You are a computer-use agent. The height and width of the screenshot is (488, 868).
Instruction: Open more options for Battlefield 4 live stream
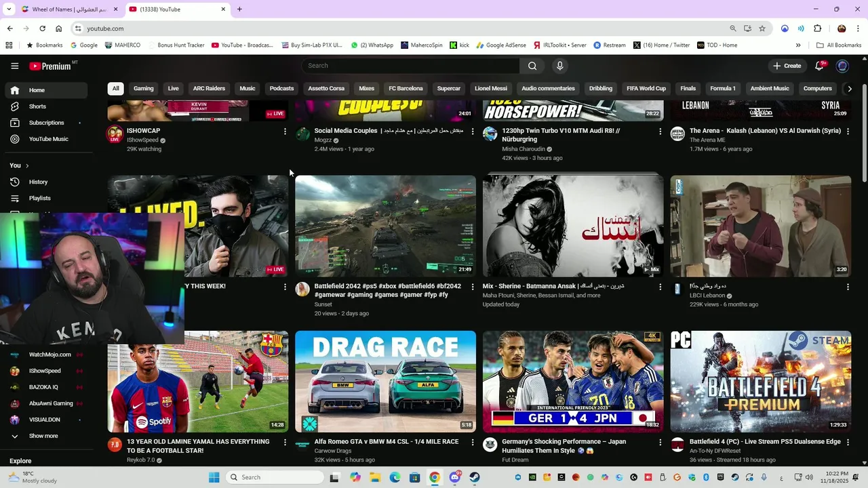pos(848,443)
